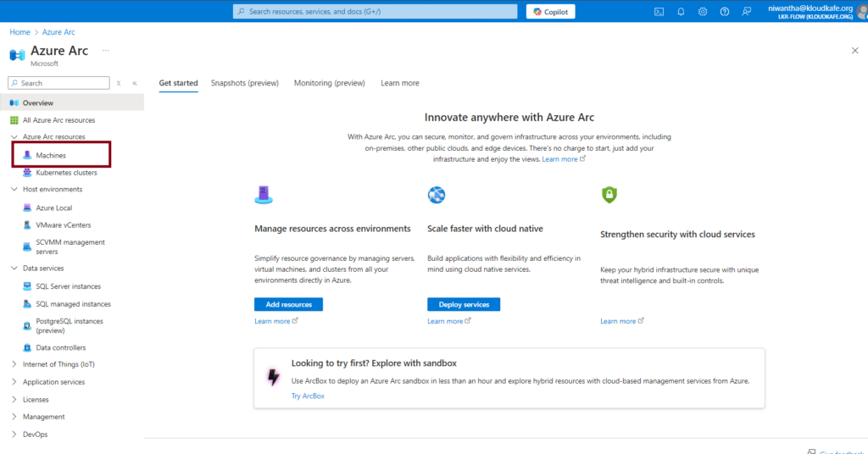Open Machines in the sidebar
Viewport: 868px width, 454px height.
(x=51, y=155)
